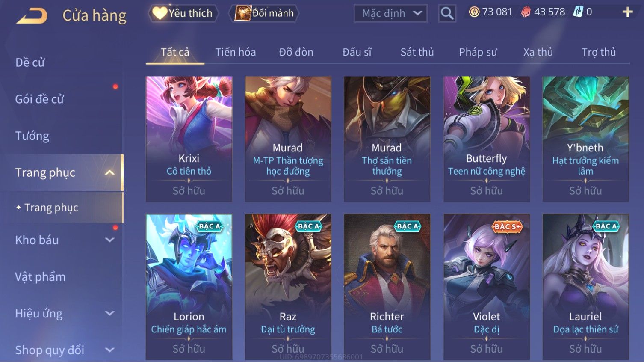Open Đổi mảnh chest exchange
Screen dimensions: 644x362
[264, 13]
